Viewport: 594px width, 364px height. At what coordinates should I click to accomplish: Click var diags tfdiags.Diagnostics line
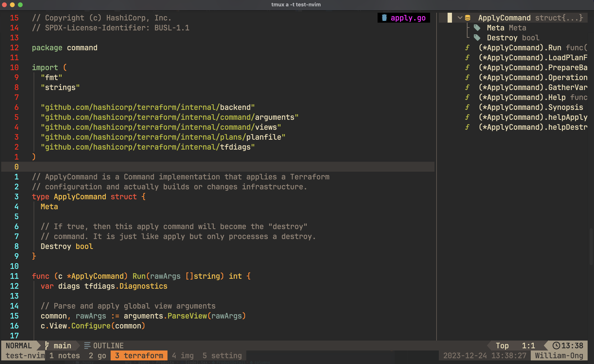104,286
